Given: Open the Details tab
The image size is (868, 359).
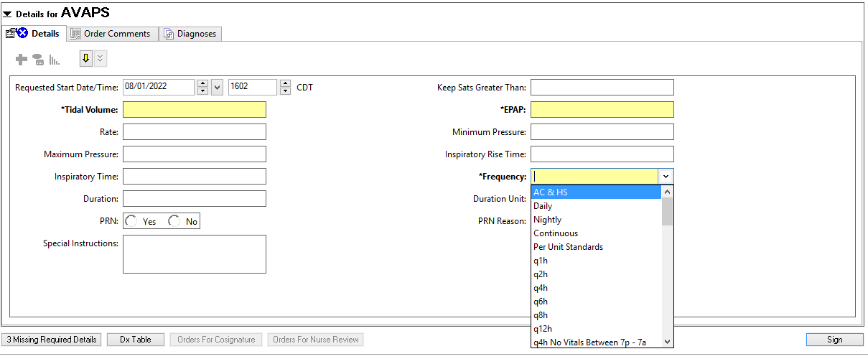Looking at the screenshot, I should [x=33, y=34].
